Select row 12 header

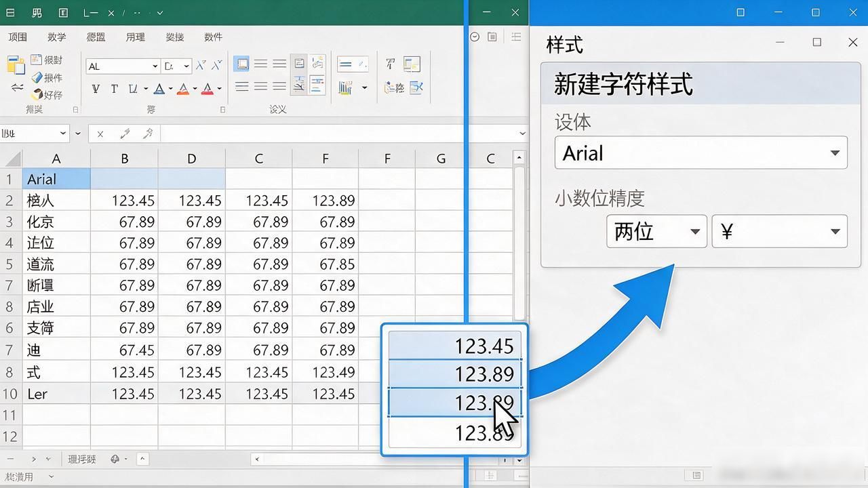(x=10, y=436)
